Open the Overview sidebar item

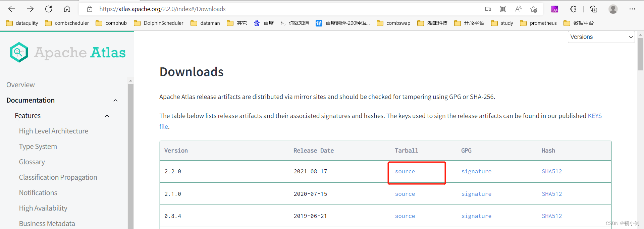pyautogui.click(x=20, y=85)
